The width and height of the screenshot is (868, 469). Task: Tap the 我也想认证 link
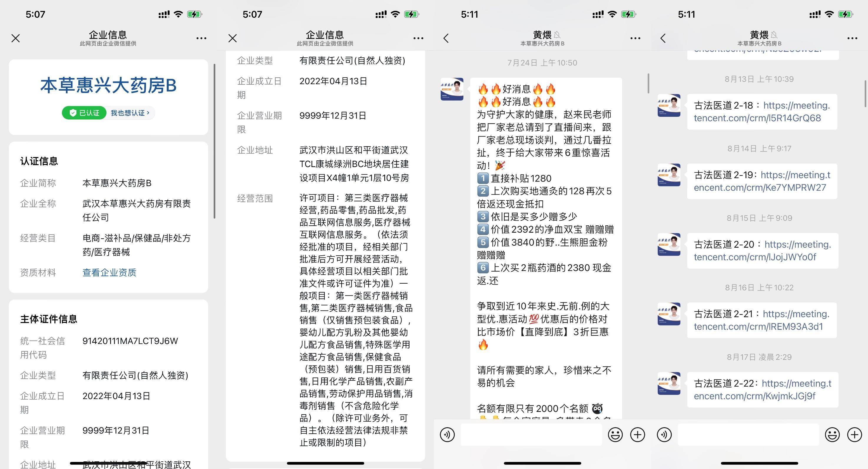coord(130,113)
